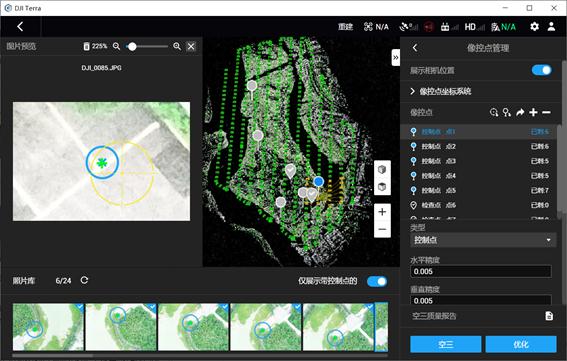The height and width of the screenshot is (361, 567).
Task: Select the checkpoint item with outlined pin
Action: pyautogui.click(x=481, y=205)
